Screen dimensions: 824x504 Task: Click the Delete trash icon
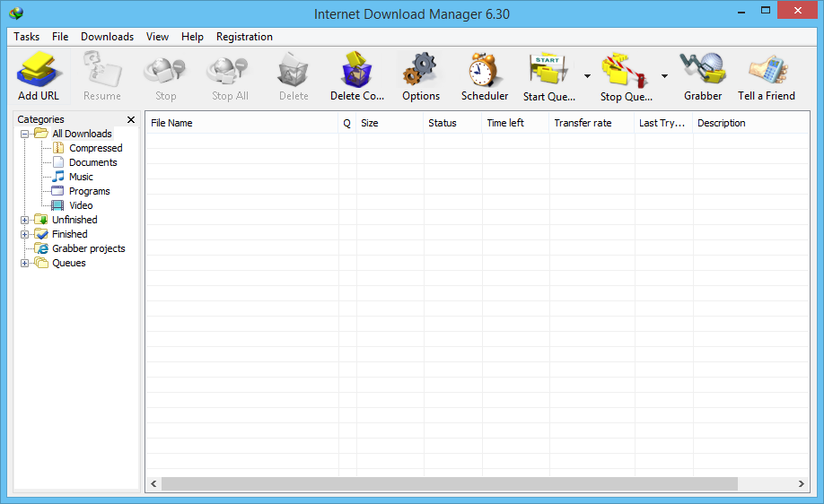click(293, 70)
